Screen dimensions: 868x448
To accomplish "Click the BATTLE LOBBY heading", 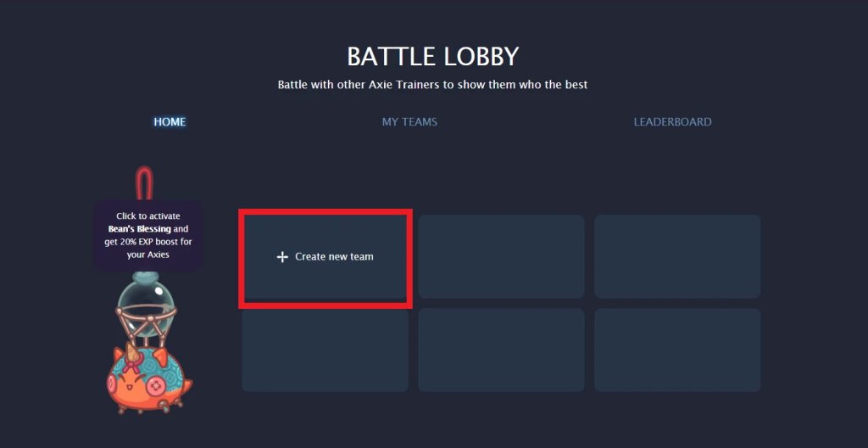I will (x=432, y=57).
